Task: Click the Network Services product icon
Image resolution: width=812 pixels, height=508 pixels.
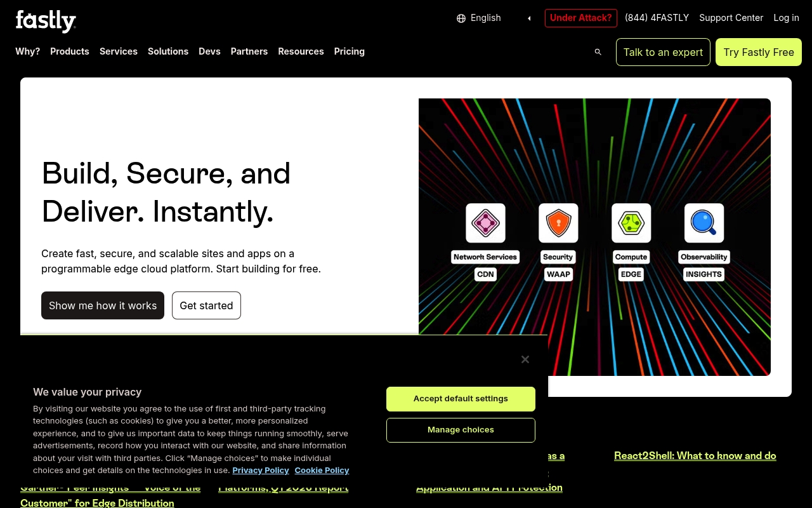Action: pos(485,223)
